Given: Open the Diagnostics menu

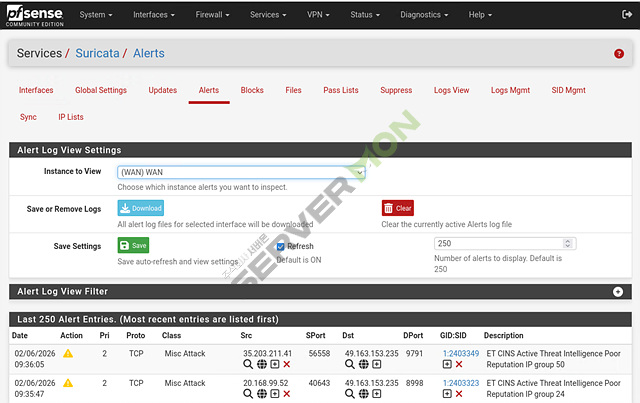Looking at the screenshot, I should (424, 15).
